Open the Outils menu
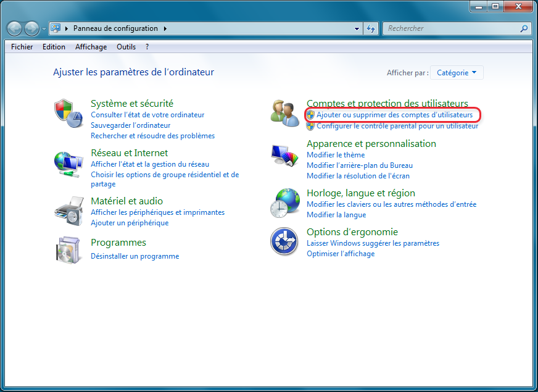The width and height of the screenshot is (538, 392). [x=126, y=47]
